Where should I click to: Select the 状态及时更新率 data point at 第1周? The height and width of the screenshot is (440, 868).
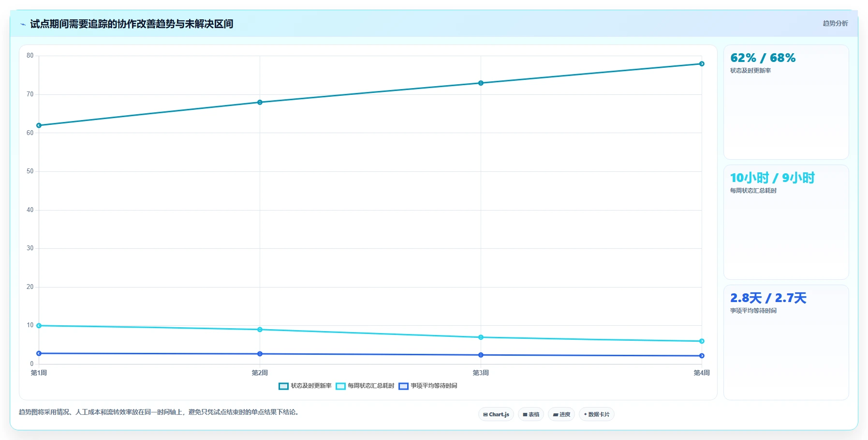pyautogui.click(x=39, y=125)
